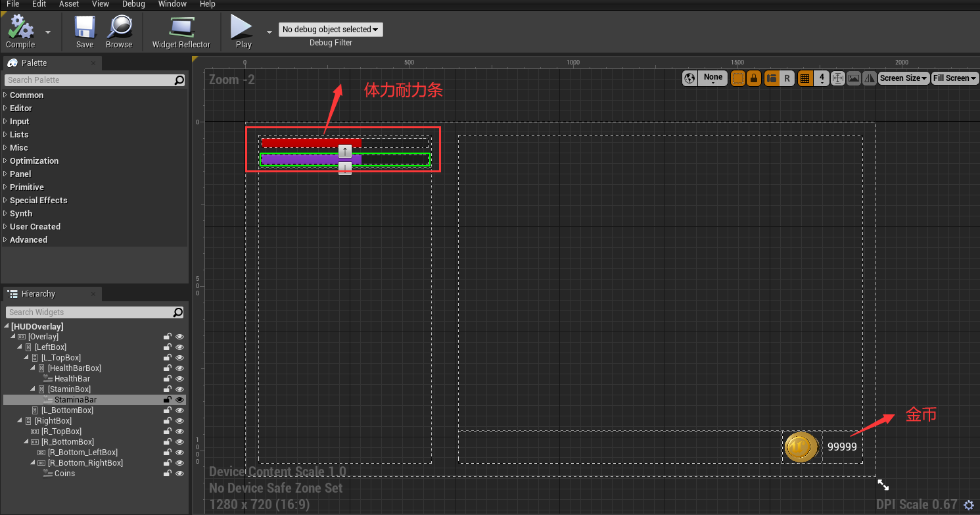The height and width of the screenshot is (515, 980).
Task: Lock the HealthBar hierarchy item
Action: click(x=167, y=378)
